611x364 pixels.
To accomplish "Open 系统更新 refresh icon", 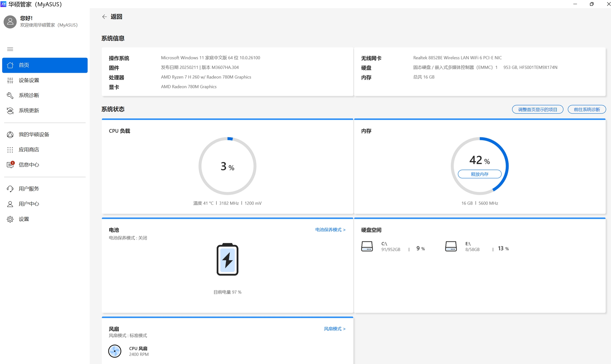I will [x=10, y=111].
